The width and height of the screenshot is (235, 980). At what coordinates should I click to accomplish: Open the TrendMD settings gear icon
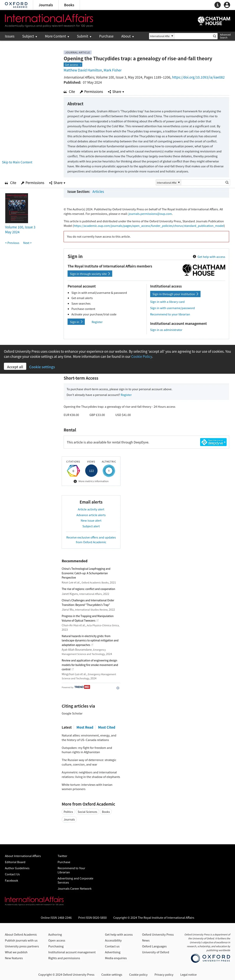click(118, 688)
